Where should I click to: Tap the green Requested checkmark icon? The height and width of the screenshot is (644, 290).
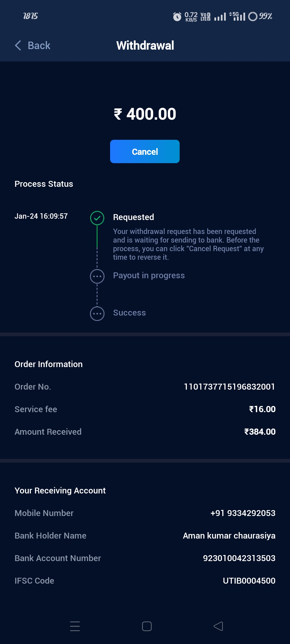[97, 218]
